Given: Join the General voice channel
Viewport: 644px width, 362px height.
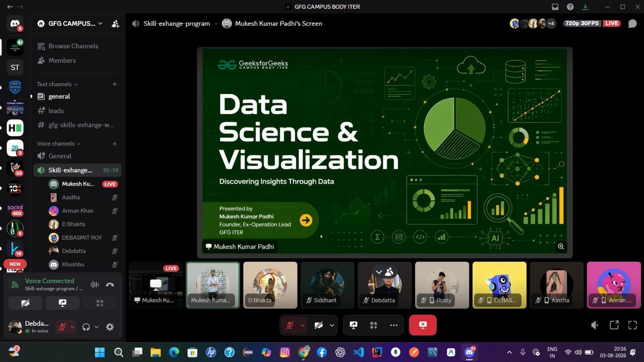Looking at the screenshot, I should tap(77, 156).
